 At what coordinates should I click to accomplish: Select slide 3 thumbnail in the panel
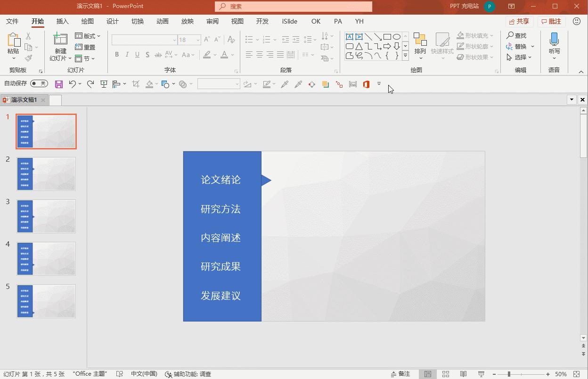(46, 216)
